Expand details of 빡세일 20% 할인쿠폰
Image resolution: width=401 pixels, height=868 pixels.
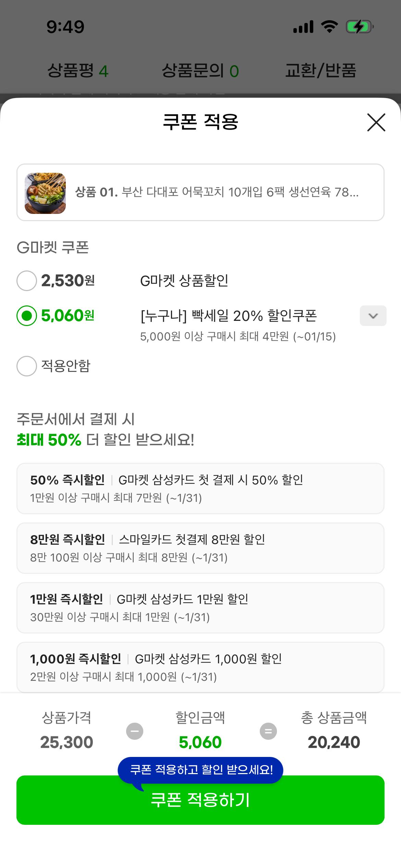click(373, 316)
